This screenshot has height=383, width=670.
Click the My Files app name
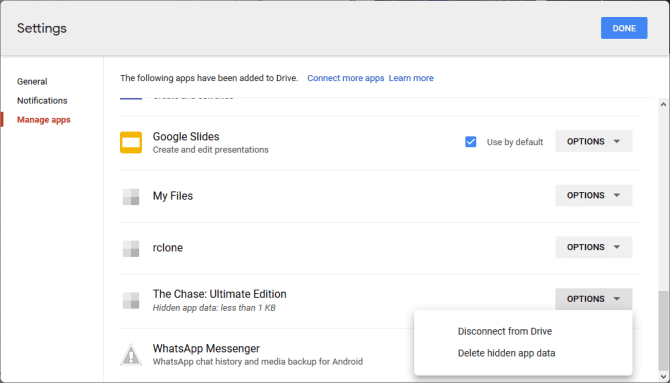[x=173, y=196]
